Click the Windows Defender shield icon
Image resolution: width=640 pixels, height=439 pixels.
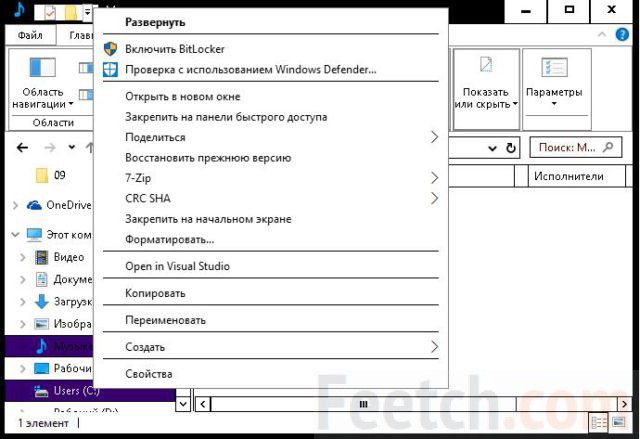click(110, 69)
